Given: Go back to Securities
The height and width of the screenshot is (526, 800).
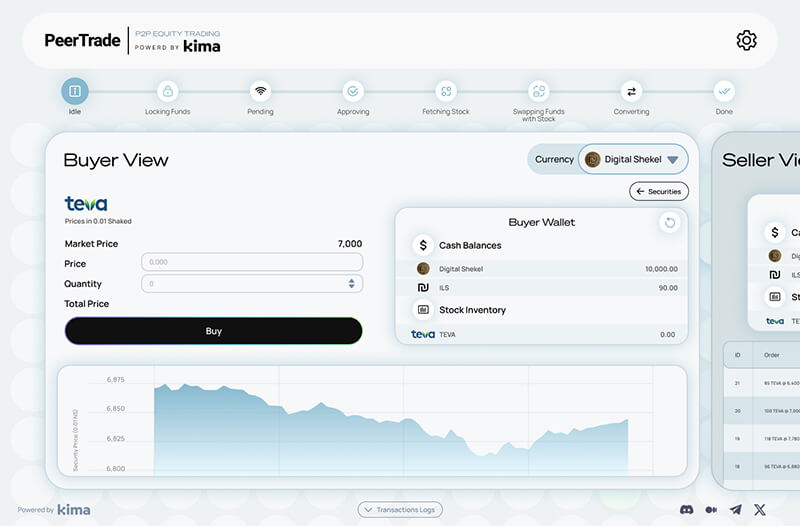Looking at the screenshot, I should [659, 192].
